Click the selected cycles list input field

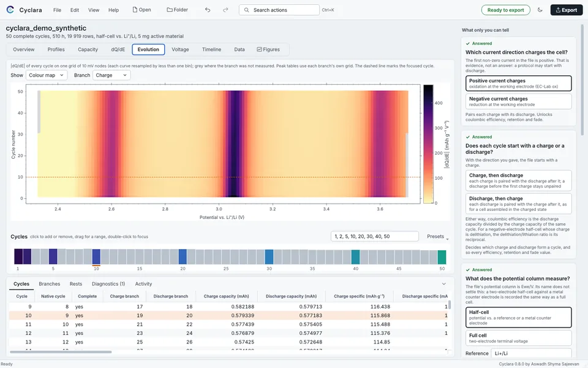coord(375,237)
